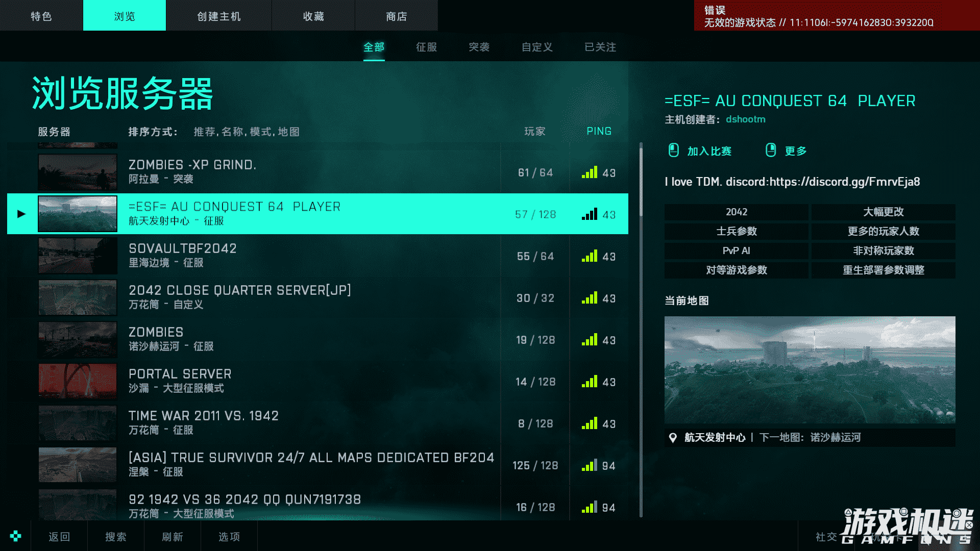Select the ZOMBIES 诺沙赫运河 server
980x551 pixels.
pyautogui.click(x=317, y=340)
